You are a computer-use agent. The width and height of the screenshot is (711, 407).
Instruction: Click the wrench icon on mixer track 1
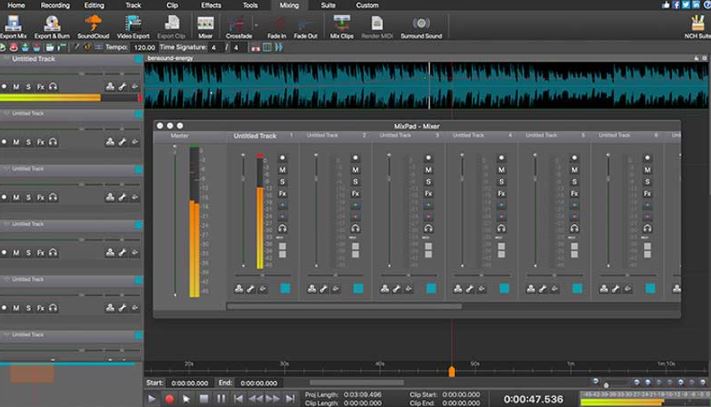click(251, 288)
